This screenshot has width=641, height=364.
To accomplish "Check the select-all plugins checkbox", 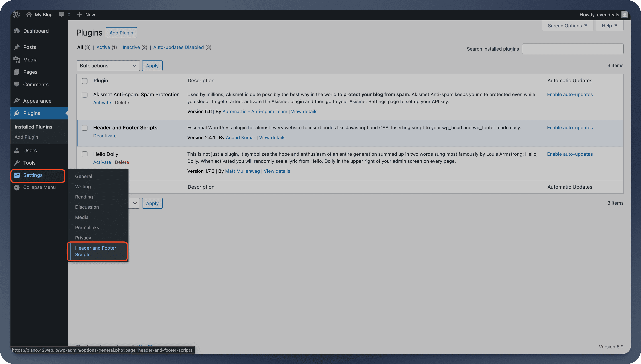I will (x=85, y=81).
